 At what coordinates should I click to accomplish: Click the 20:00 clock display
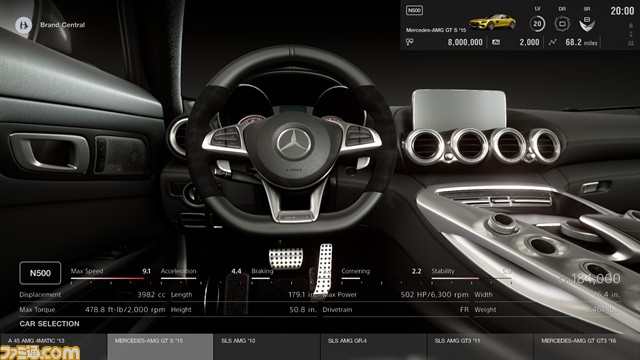622,11
